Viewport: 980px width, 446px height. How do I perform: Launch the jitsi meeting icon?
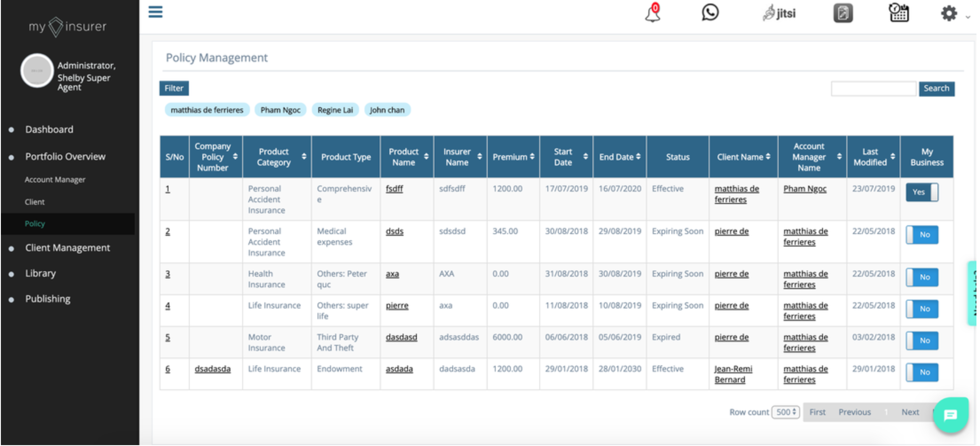click(x=779, y=13)
